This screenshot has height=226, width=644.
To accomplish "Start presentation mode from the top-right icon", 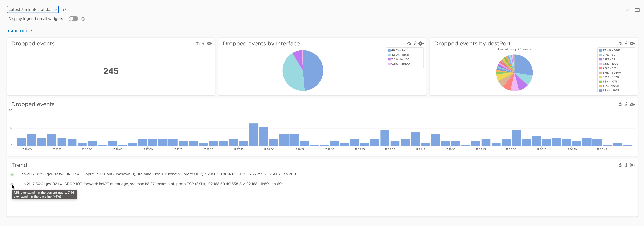I will tap(637, 10).
